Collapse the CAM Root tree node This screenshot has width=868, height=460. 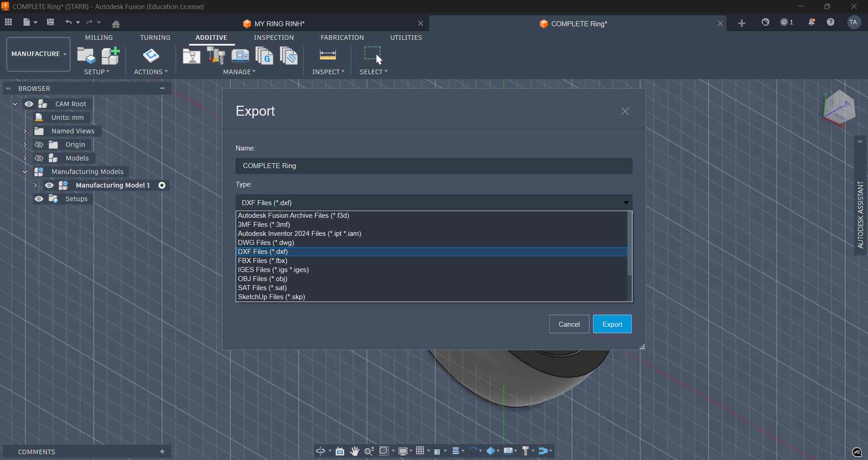[15, 104]
